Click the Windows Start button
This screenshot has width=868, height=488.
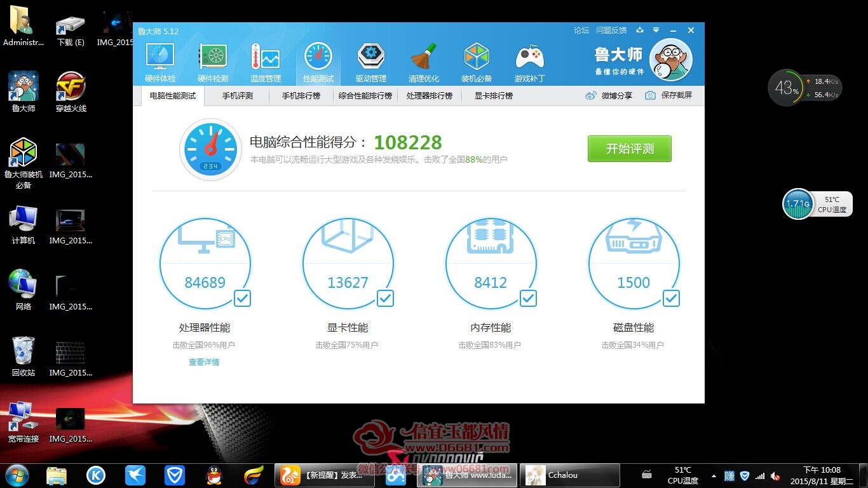tap(17, 475)
